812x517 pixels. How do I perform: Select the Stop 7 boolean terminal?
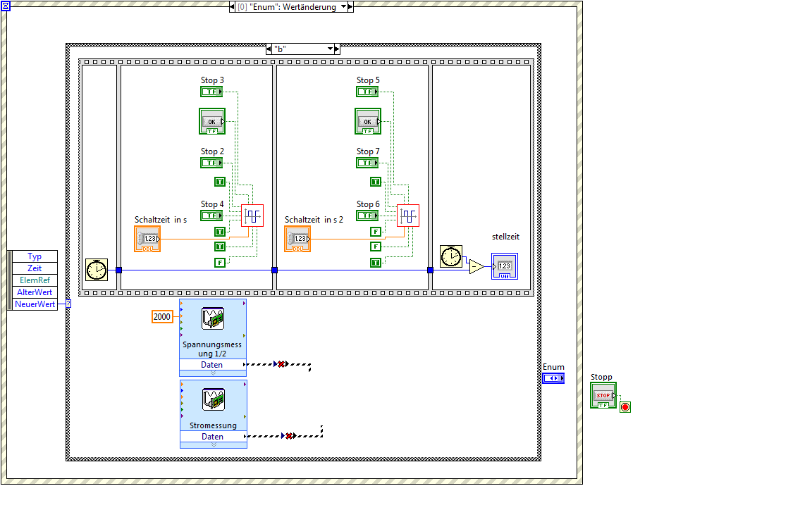coord(367,163)
